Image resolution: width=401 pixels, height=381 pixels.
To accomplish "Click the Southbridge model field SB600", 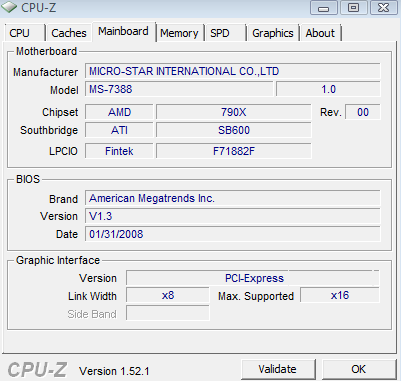I will pos(234,130).
